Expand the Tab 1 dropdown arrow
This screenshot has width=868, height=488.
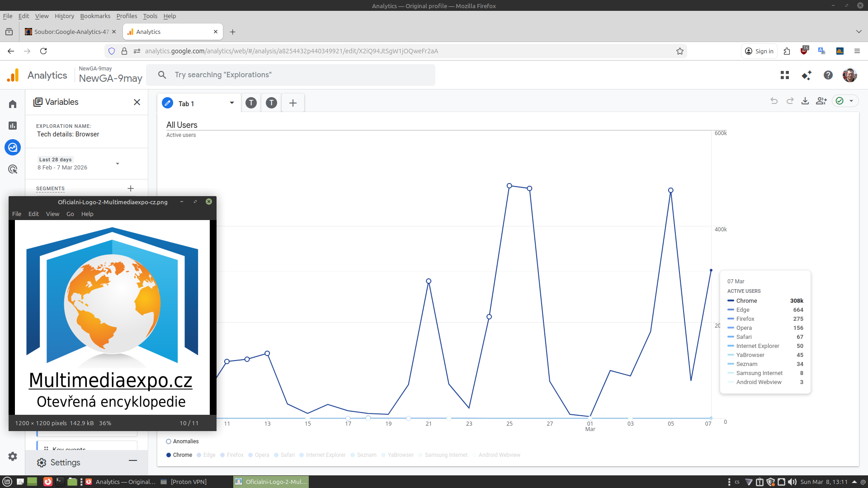232,103
